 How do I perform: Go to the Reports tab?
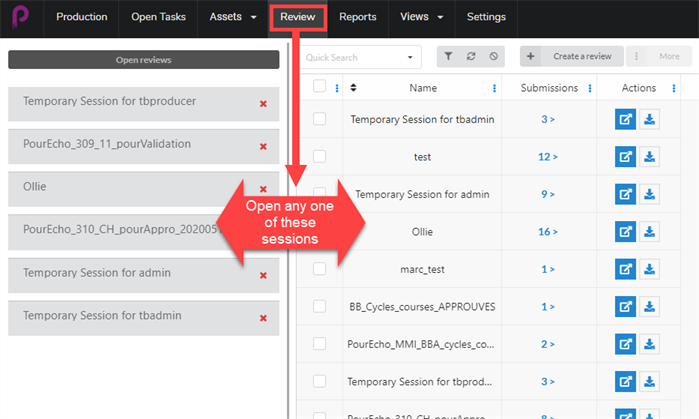point(357,17)
